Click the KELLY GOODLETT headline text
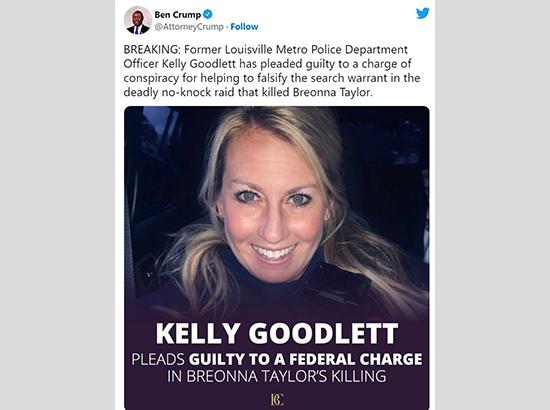Screen dimensions: 550x410 point(277,334)
